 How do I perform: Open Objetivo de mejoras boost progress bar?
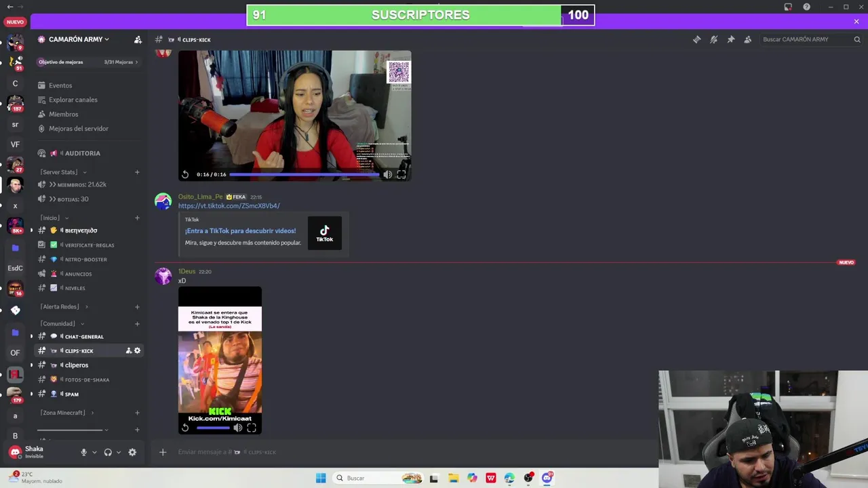click(x=88, y=62)
